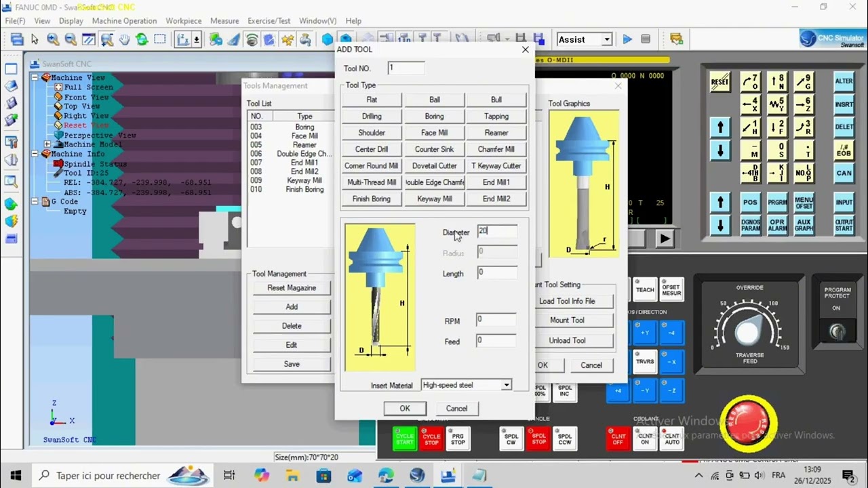Select the pan hand toolbar icon
The width and height of the screenshot is (868, 488).
tap(125, 39)
